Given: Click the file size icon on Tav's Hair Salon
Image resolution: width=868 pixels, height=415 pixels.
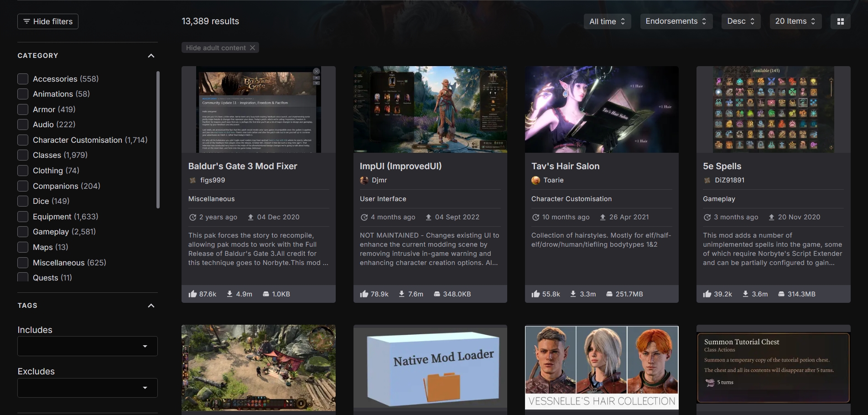Looking at the screenshot, I should [x=609, y=294].
